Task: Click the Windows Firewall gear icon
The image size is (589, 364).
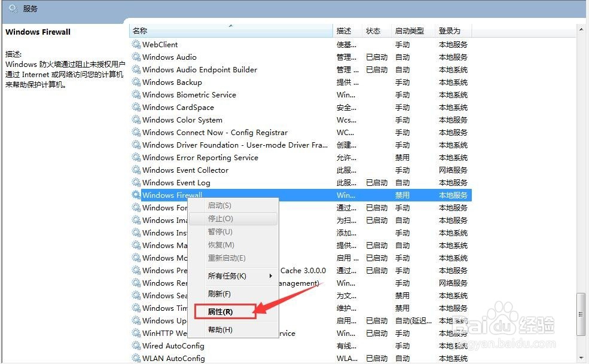Action: 136,195
